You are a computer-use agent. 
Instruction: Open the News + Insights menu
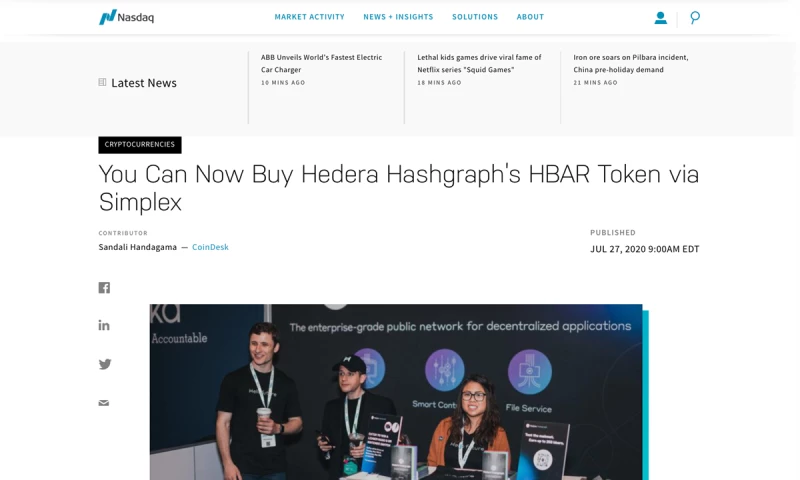(x=398, y=17)
